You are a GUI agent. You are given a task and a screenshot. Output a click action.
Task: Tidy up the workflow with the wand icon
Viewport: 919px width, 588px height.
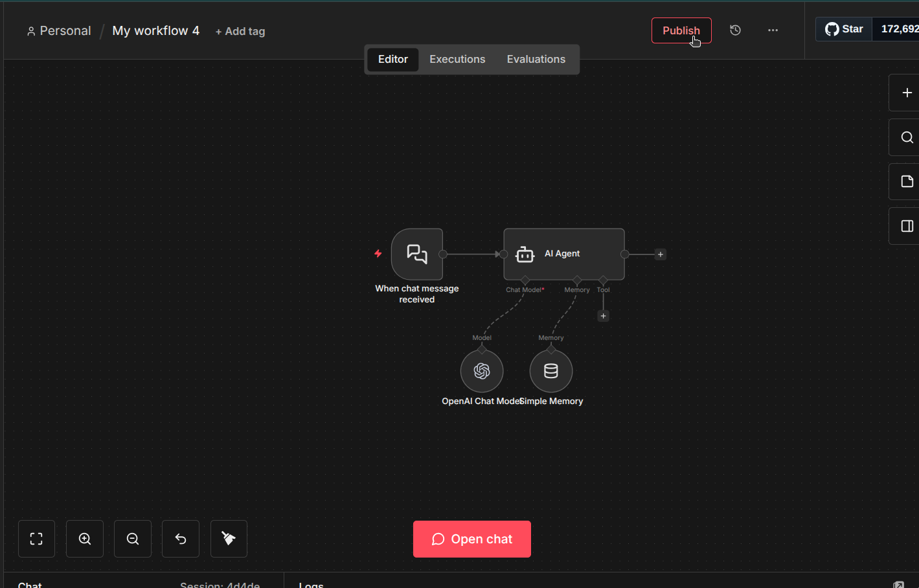228,539
